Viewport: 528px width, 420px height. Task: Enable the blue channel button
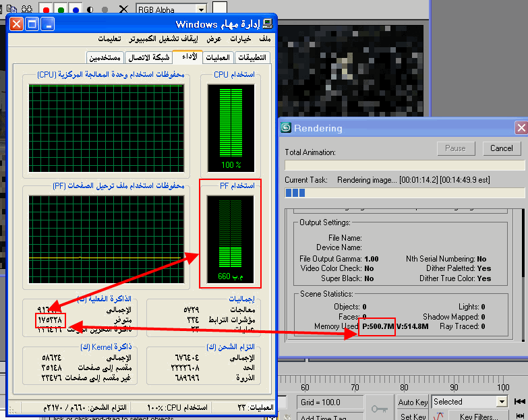(x=76, y=8)
